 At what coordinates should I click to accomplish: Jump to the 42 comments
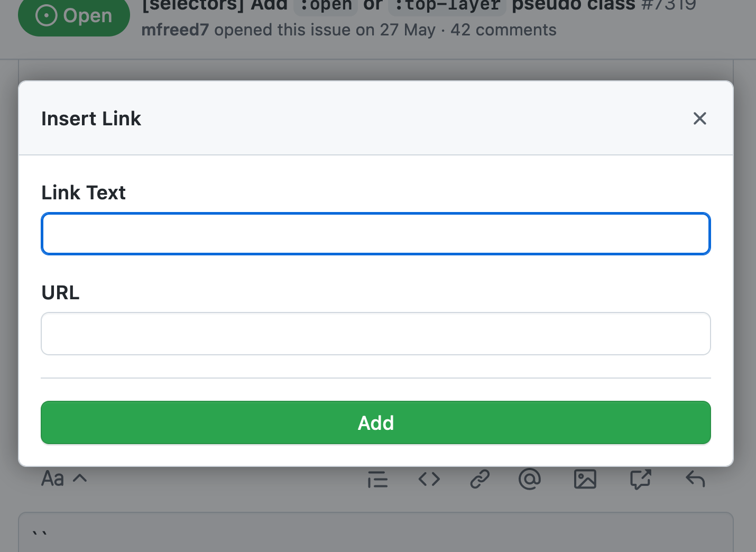pyautogui.click(x=503, y=30)
